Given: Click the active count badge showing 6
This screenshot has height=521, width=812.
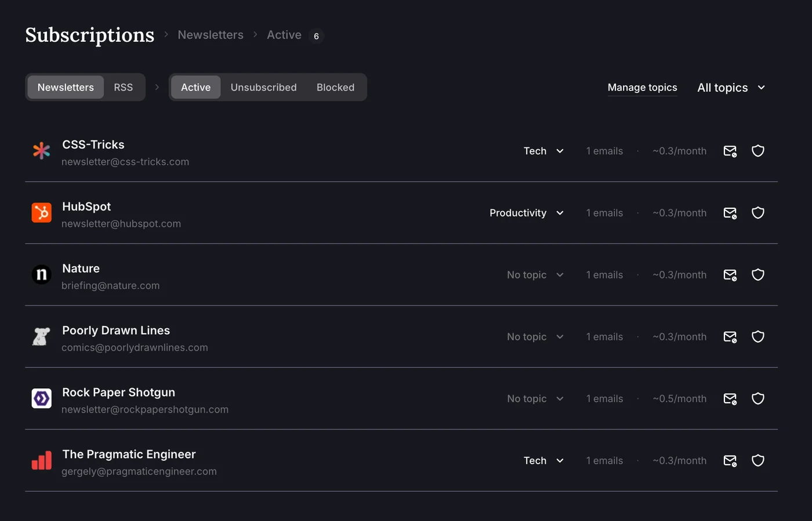Looking at the screenshot, I should (316, 36).
